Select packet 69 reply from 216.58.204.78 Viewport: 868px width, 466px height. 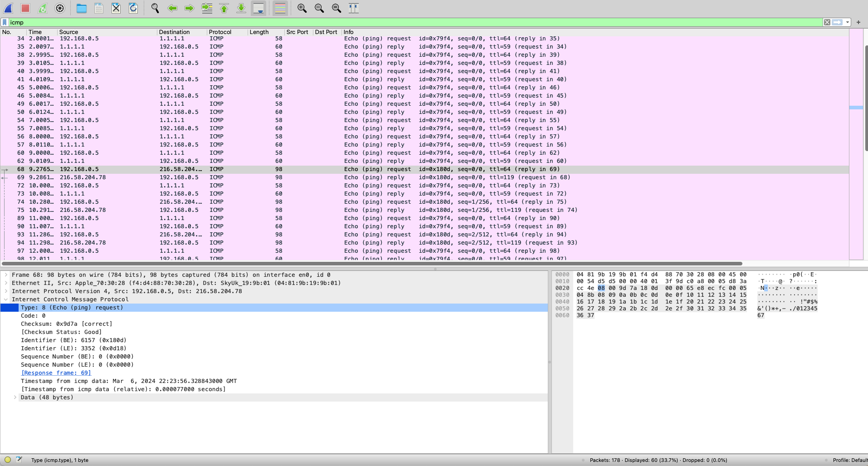(424, 177)
